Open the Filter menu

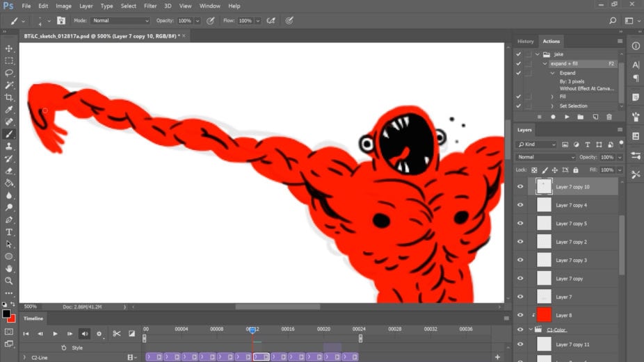pos(150,6)
